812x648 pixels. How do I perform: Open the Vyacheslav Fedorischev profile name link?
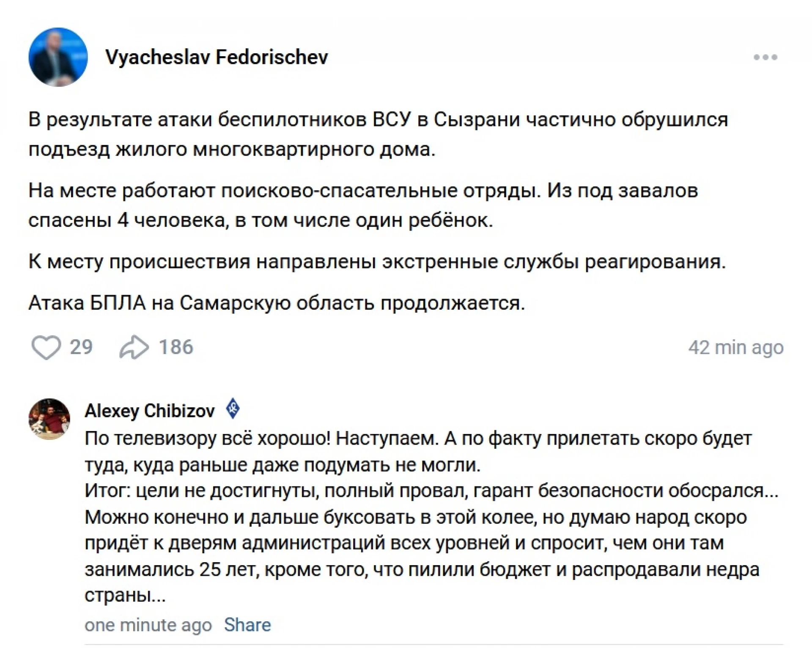pyautogui.click(x=217, y=58)
